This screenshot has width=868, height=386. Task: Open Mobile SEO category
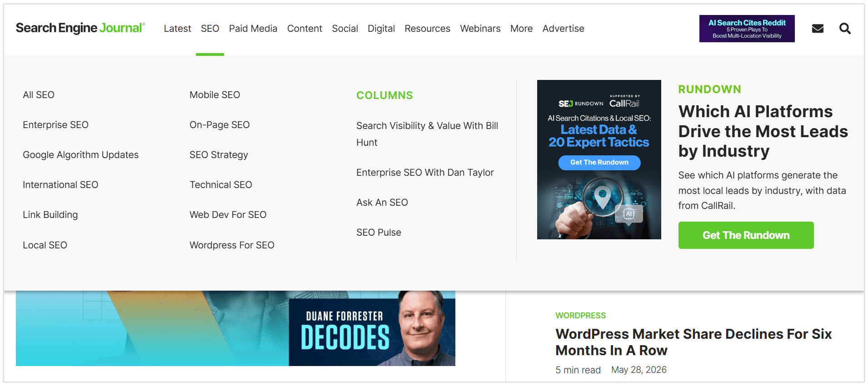(x=215, y=95)
